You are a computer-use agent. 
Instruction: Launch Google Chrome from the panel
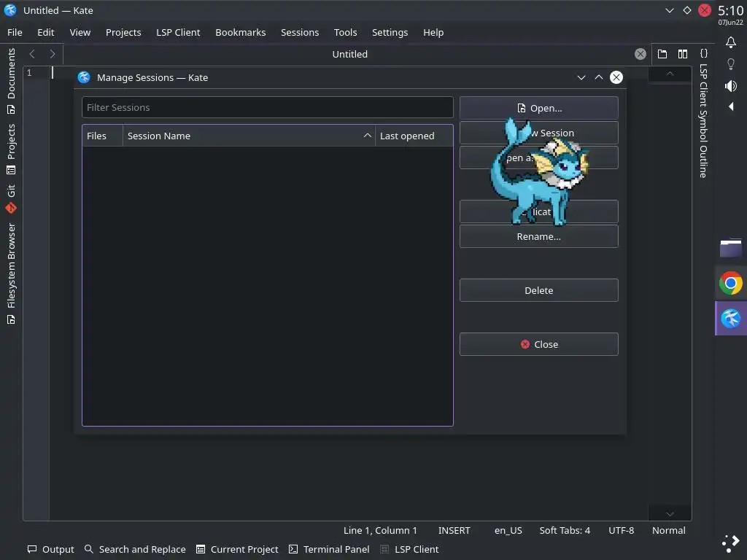pyautogui.click(x=731, y=284)
